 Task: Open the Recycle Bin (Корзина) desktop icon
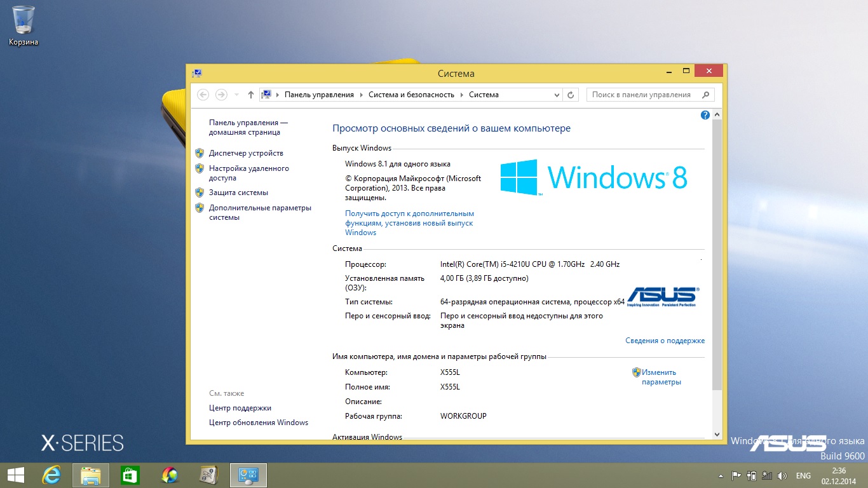click(x=24, y=25)
